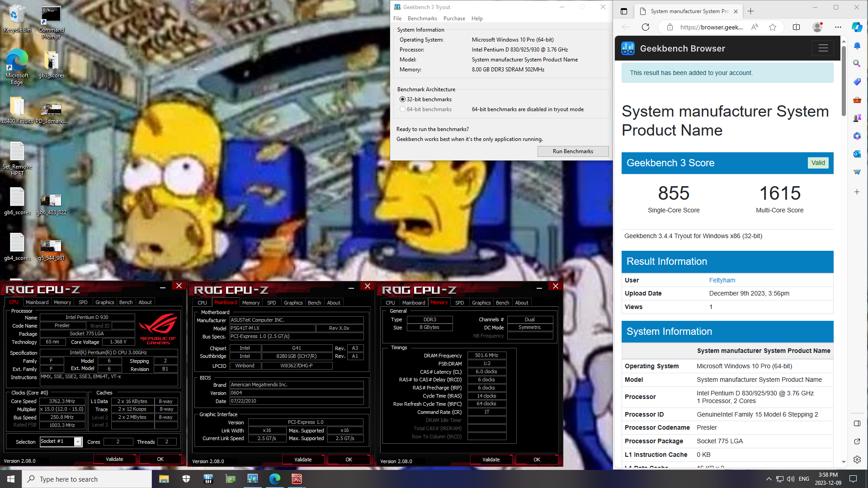Open File Explorer from the taskbar
This screenshot has height=488, width=868.
pyautogui.click(x=164, y=479)
